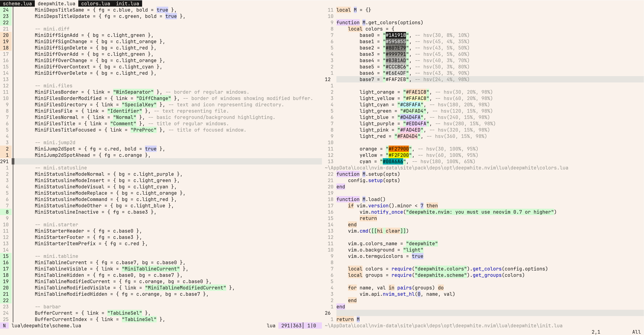
Task: Select the colors.lua tab
Action: pos(96,4)
